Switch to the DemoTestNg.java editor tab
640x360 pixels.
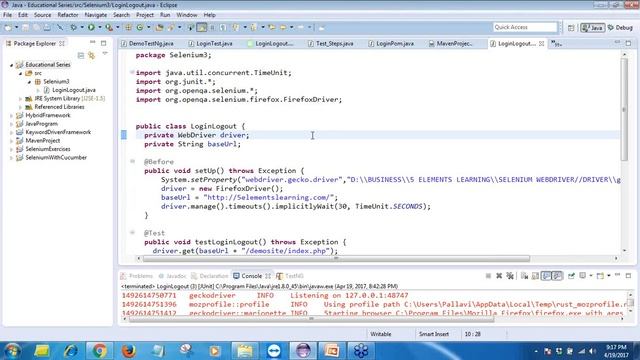point(147,43)
